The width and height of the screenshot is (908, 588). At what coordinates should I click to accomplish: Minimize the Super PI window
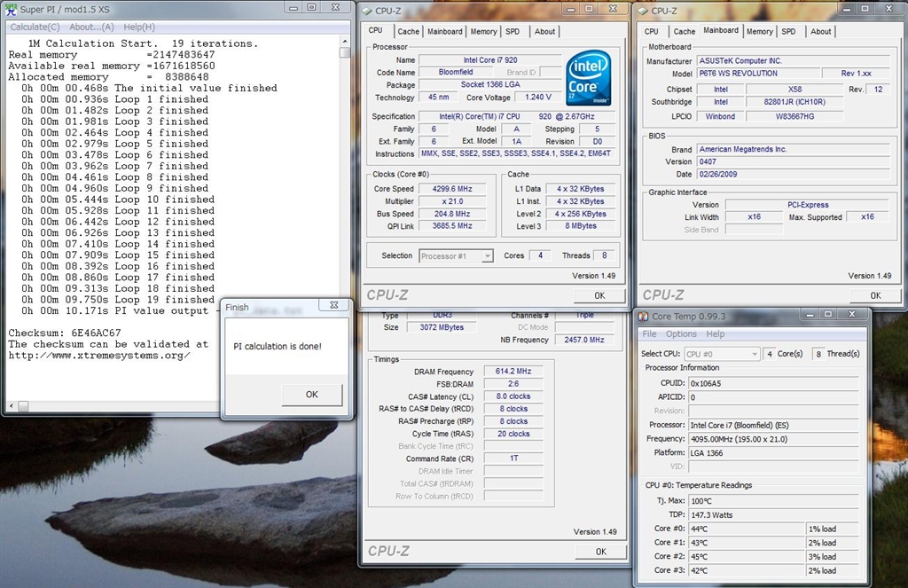pyautogui.click(x=294, y=7)
